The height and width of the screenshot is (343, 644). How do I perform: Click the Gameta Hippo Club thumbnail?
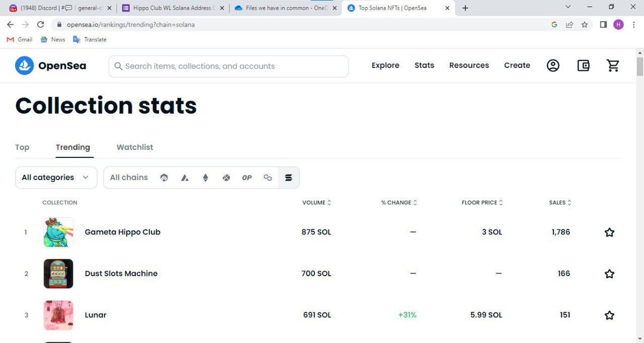click(x=58, y=232)
